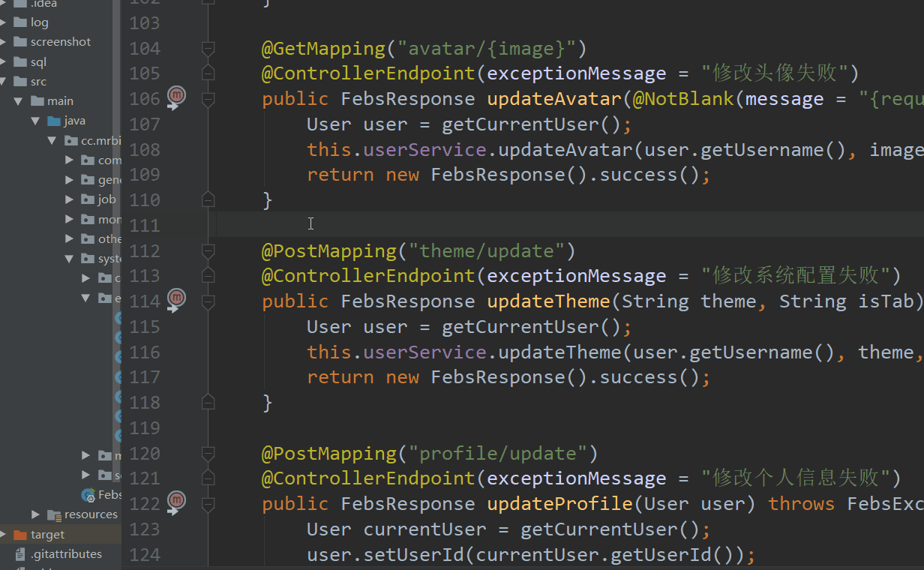The height and width of the screenshot is (570, 924).
Task: Click the orange target folder icon
Action: click(x=19, y=535)
